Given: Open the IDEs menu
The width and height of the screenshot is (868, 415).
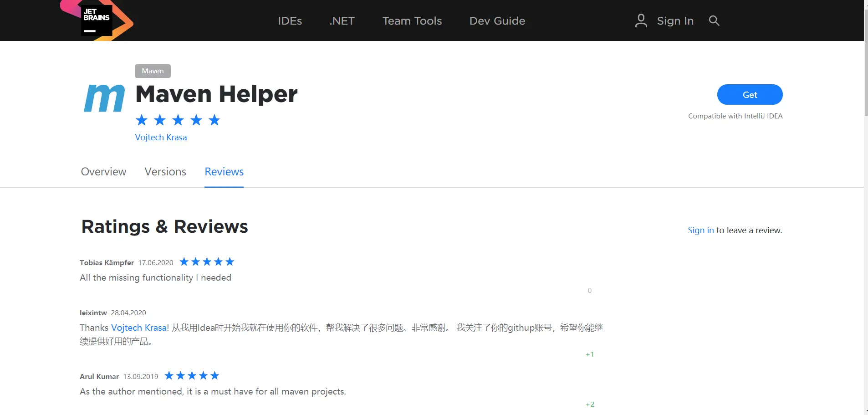Looking at the screenshot, I should coord(290,20).
